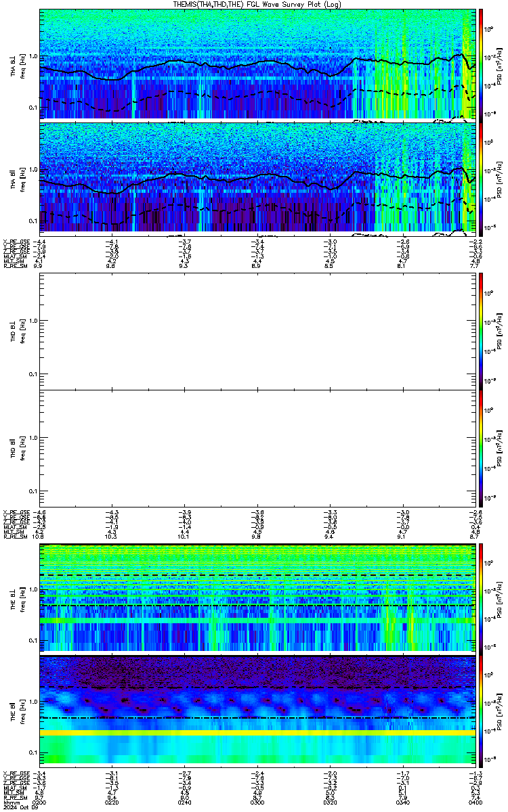508x812 pixels.
Task: Click the 0.1 frequency tick on THD B∥
Action: (x=33, y=491)
